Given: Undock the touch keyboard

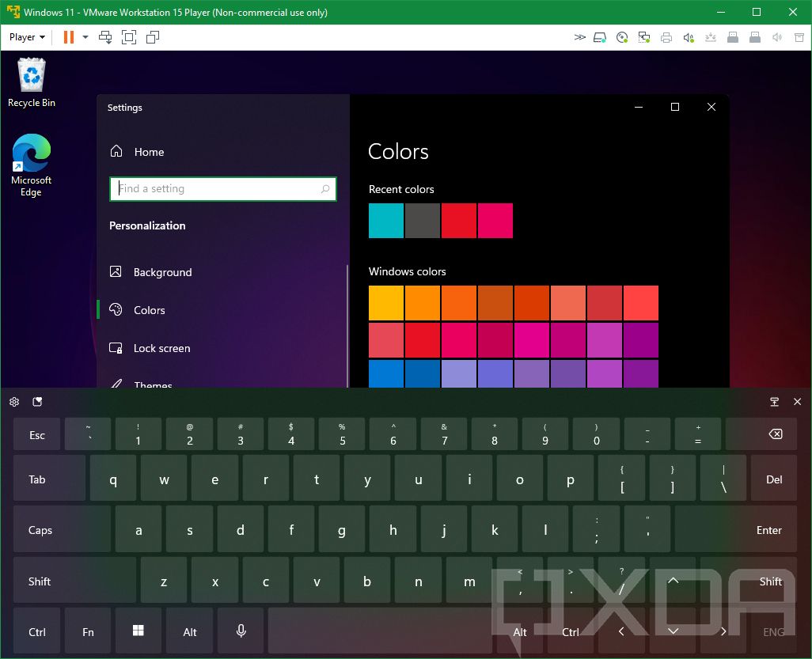Looking at the screenshot, I should click(775, 402).
